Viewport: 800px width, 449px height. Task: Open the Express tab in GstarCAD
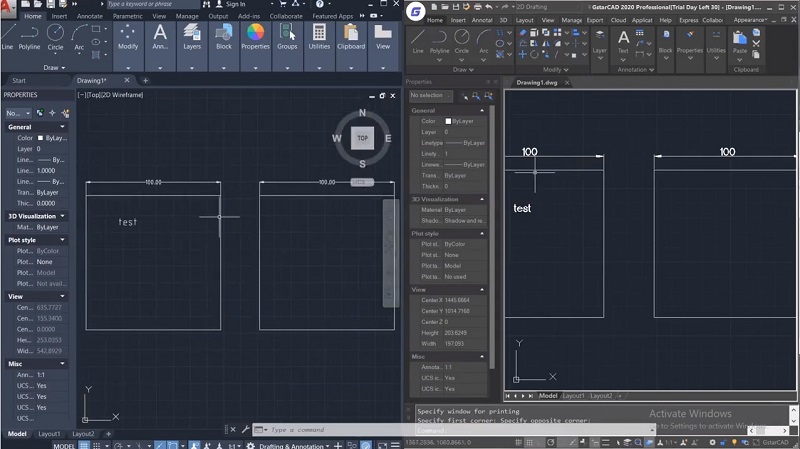pyautogui.click(x=688, y=20)
